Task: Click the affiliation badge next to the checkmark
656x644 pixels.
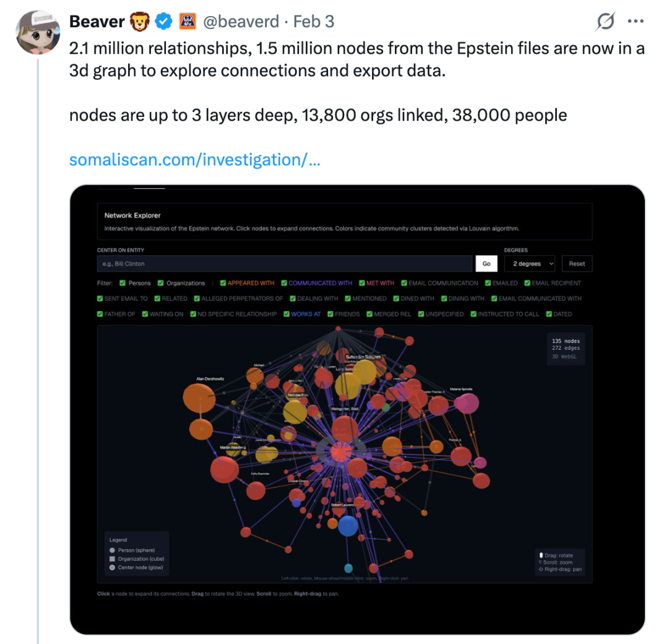Action: click(x=188, y=22)
